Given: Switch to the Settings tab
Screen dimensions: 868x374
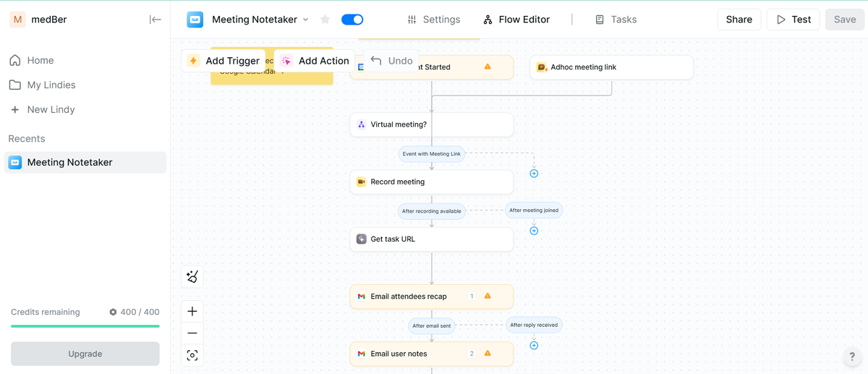Looking at the screenshot, I should pos(433,20).
